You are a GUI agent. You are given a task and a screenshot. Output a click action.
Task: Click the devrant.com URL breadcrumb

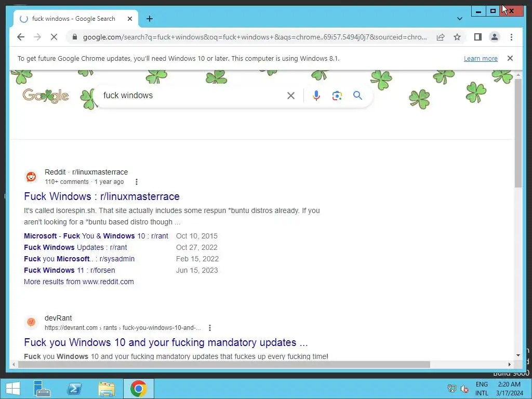point(123,328)
